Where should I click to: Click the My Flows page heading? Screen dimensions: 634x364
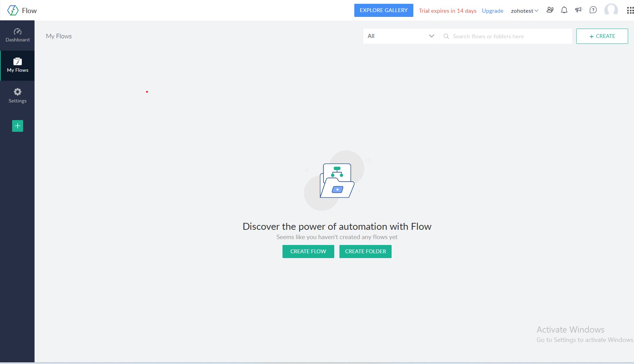click(x=59, y=36)
